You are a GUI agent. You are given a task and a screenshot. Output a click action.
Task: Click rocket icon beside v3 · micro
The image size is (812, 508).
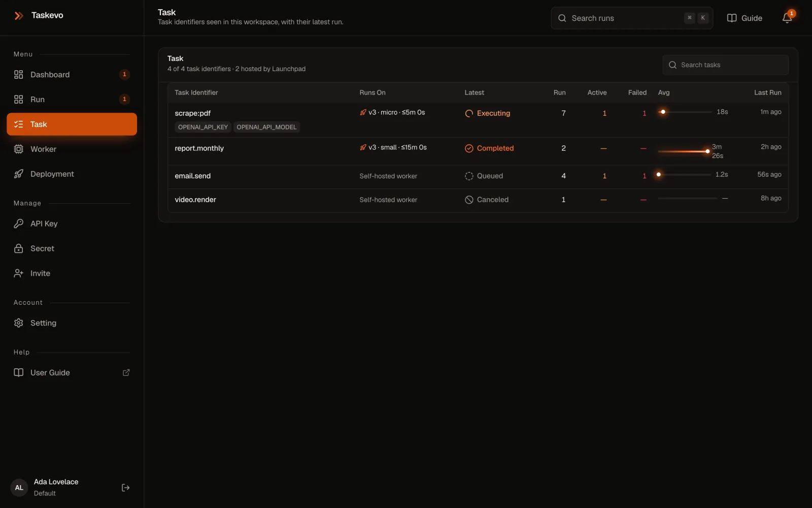click(363, 112)
